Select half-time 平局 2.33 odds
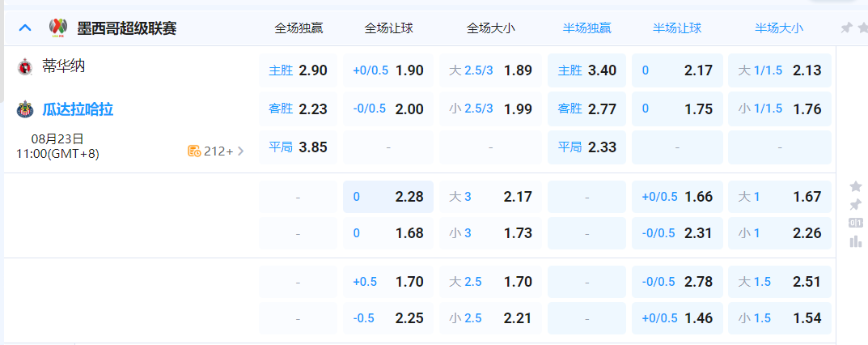This screenshot has height=345, width=868. tap(586, 147)
